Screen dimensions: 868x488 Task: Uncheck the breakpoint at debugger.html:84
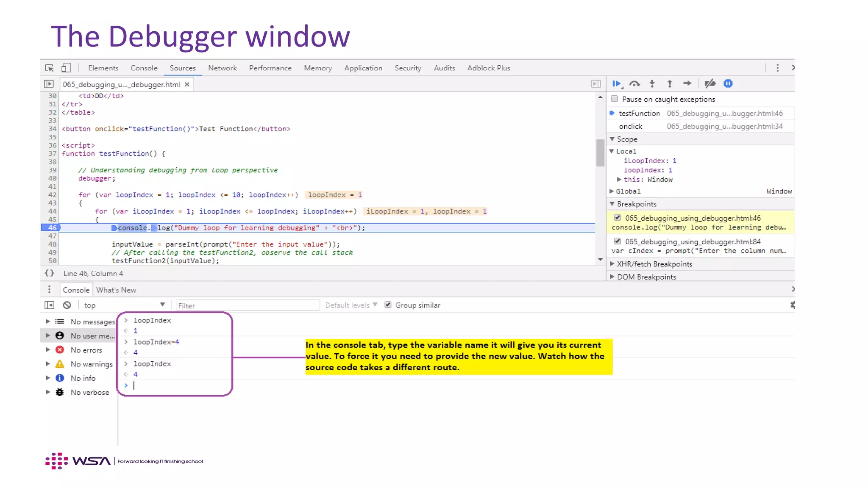point(618,241)
